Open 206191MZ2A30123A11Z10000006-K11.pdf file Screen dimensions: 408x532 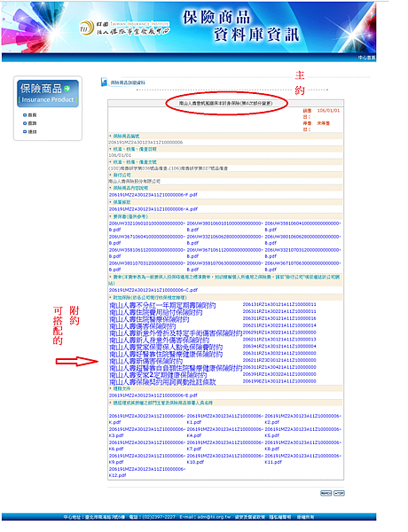302,458
